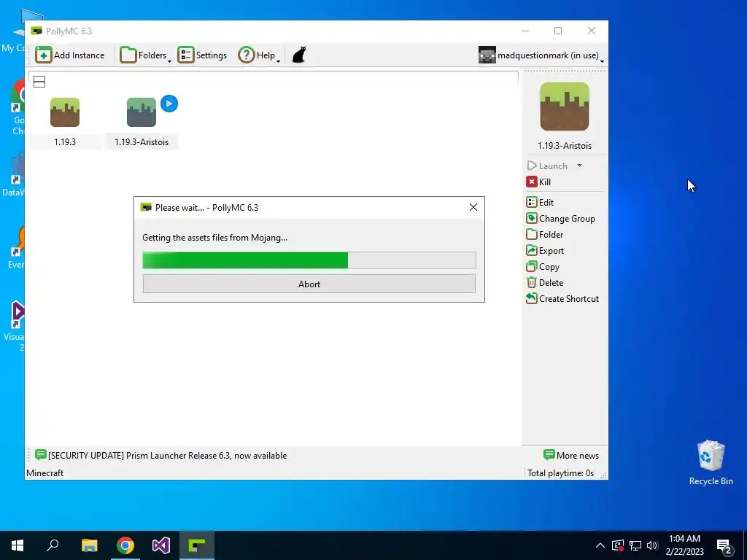
Task: Open the Settings toolbar item
Action: pyautogui.click(x=202, y=55)
